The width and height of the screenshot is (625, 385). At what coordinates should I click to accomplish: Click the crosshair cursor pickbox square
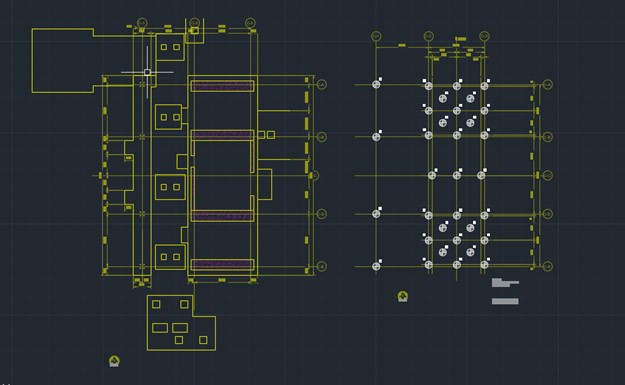(x=147, y=72)
